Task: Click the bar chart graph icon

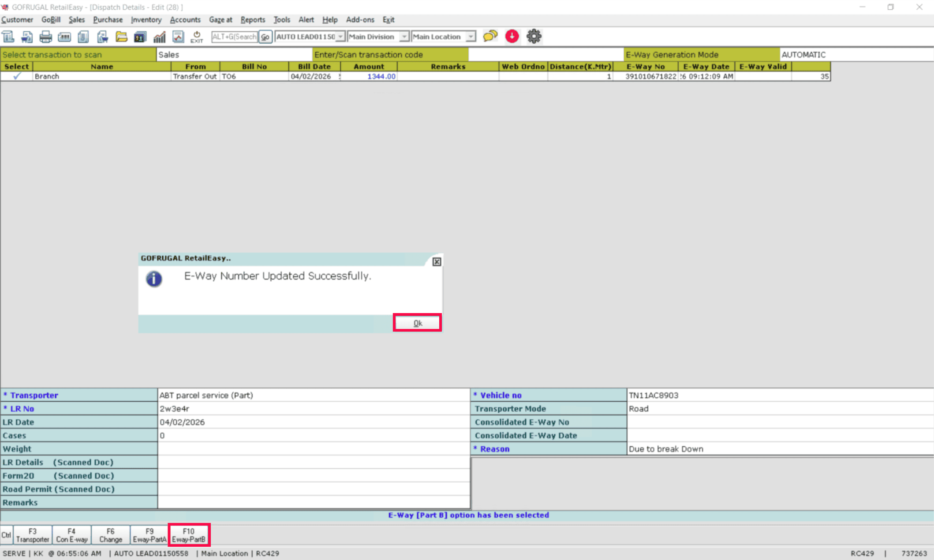Action: (x=159, y=37)
